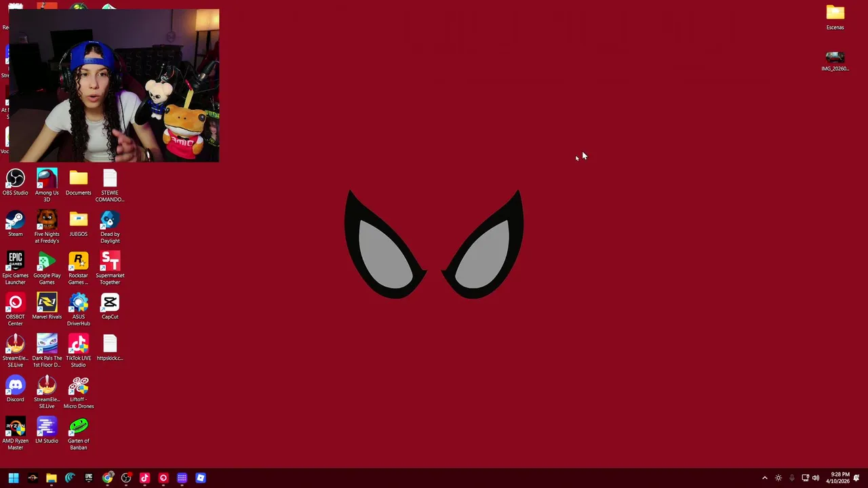
Task: Open the Escenas folder
Action: tap(835, 17)
